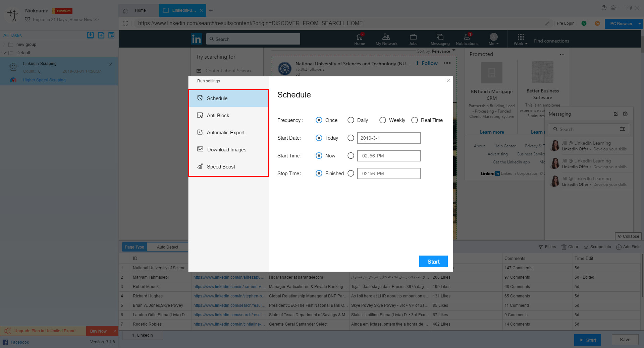Select Once frequency radio button
This screenshot has height=348, width=644.
click(319, 120)
